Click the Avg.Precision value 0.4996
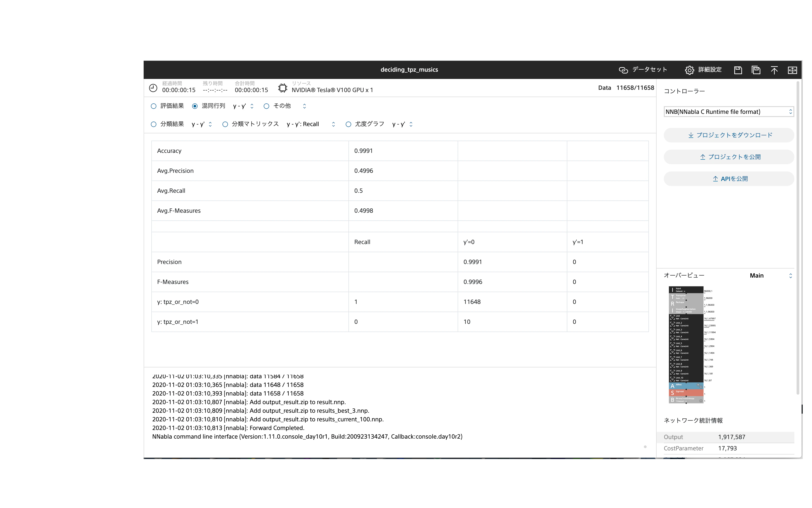 click(x=363, y=171)
